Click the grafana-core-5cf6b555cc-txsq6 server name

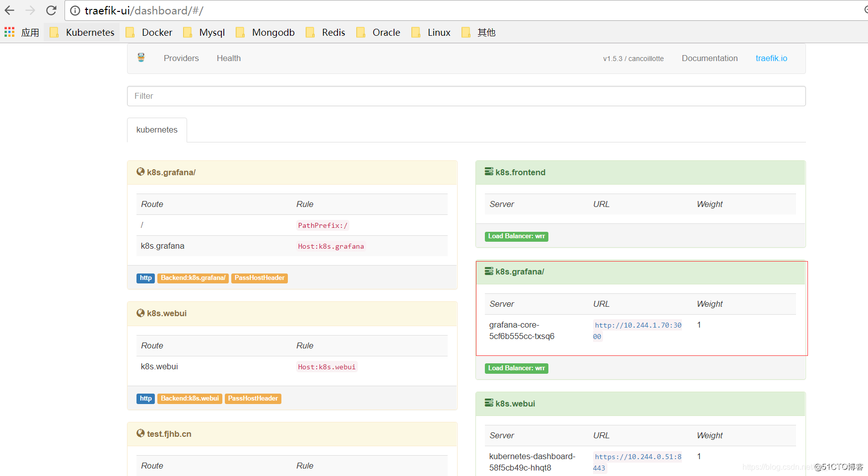pos(522,331)
